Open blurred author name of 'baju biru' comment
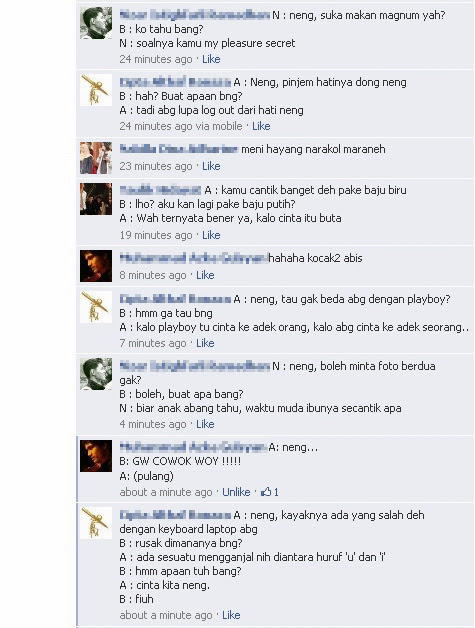Viewport: 475px width, 628px height. [x=160, y=190]
